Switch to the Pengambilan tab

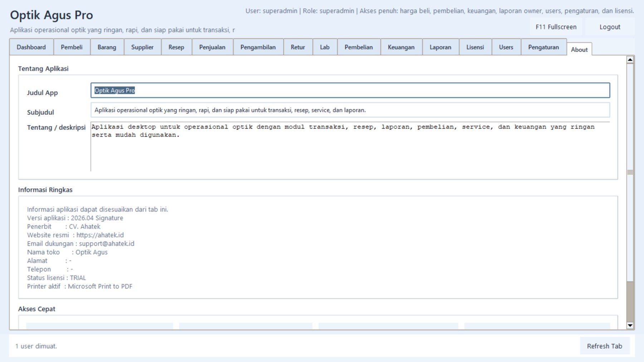258,47
